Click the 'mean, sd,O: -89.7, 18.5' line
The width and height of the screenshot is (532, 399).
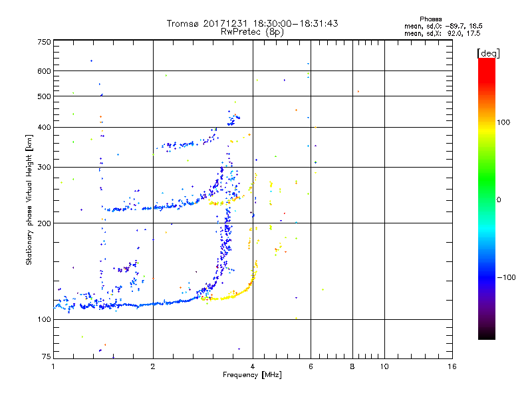(443, 26)
